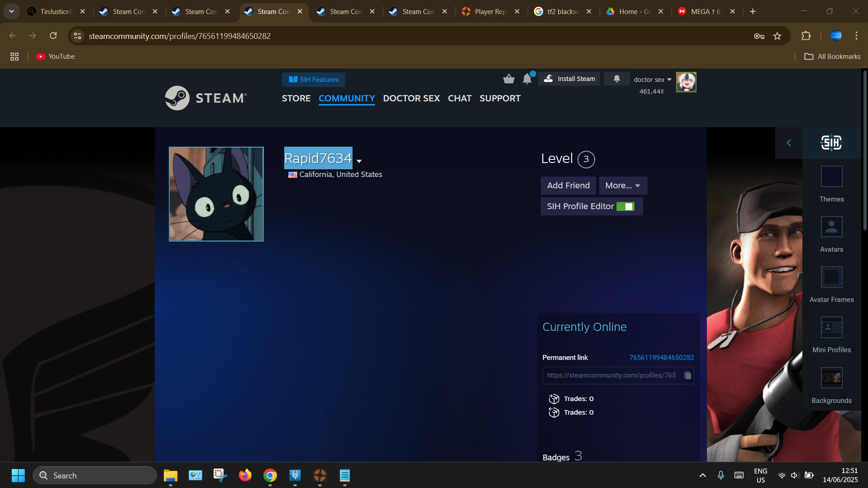Open Steam notifications bell with blue dot
Screen dimensions: 868x488
[x=528, y=78]
